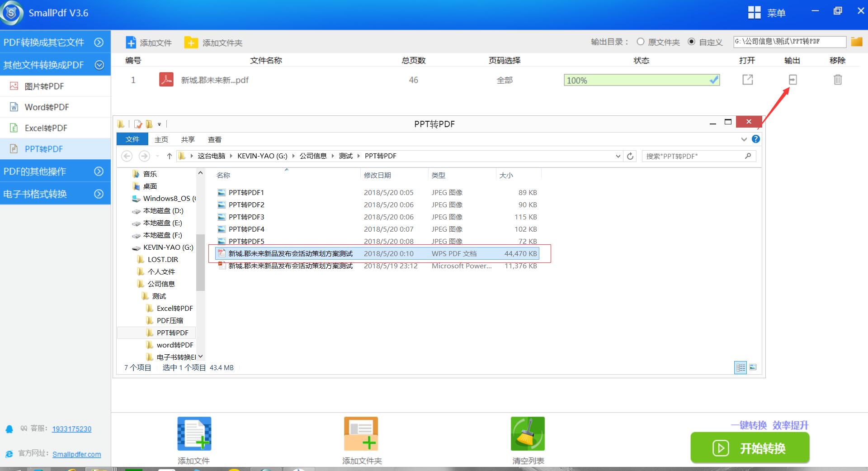Viewport: 868px width, 471px height.
Task: Click the QQ penguin customer service icon
Action: [9, 429]
